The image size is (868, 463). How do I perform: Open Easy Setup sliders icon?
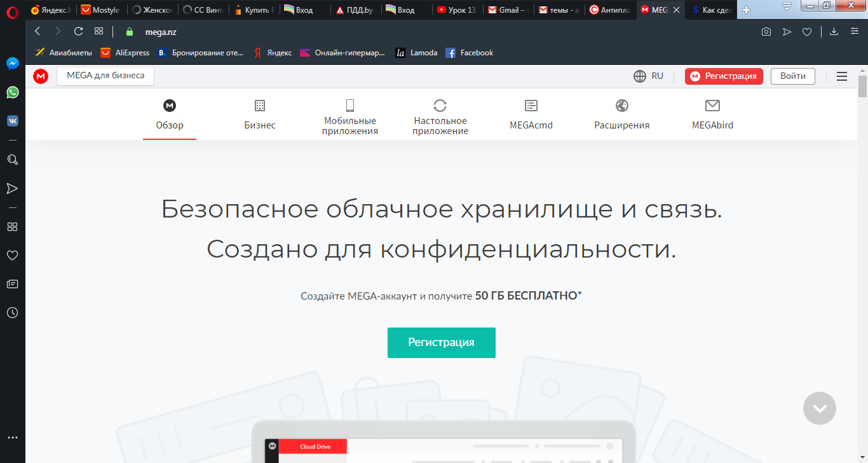pos(855,32)
